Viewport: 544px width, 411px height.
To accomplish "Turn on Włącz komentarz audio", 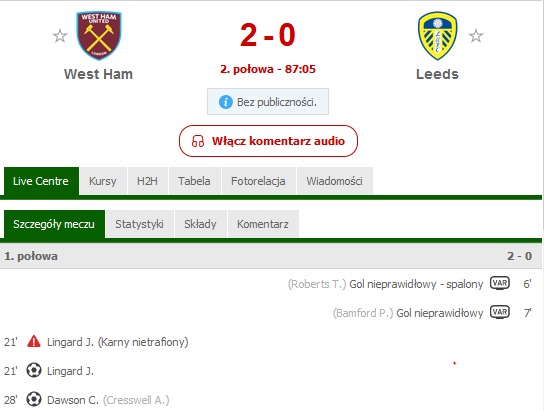I will pos(268,141).
